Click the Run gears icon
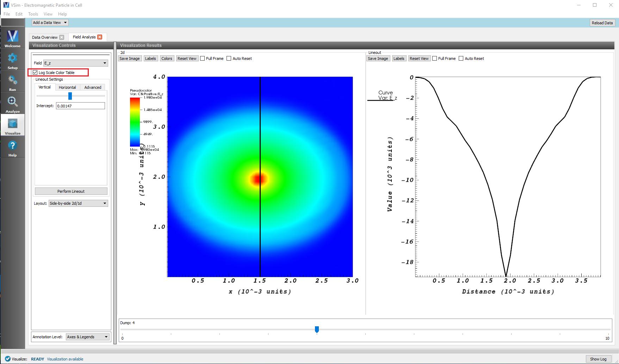Screen dimensions: 619x364 click(13, 82)
